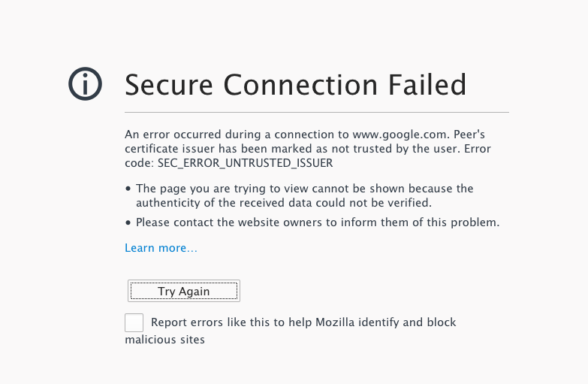
Task: Select the SEC_ERROR_UNTRUSTED_ISSUER error code text
Action: pyautogui.click(x=246, y=163)
